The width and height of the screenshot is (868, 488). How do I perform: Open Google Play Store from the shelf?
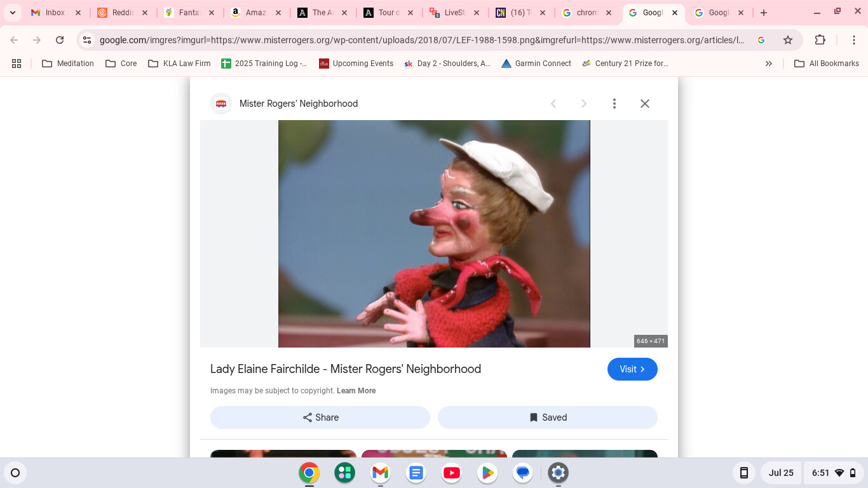[x=487, y=473]
